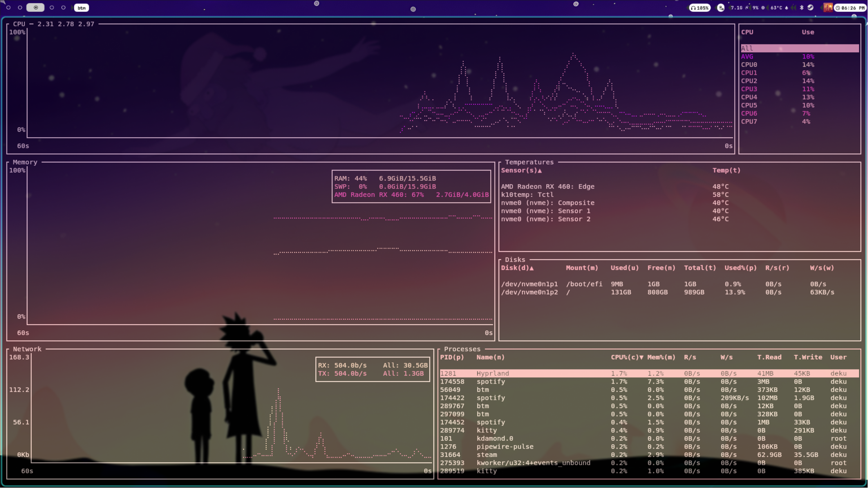Sort disks by Disk(d) column header
This screenshot has width=868, height=488.
[517, 268]
